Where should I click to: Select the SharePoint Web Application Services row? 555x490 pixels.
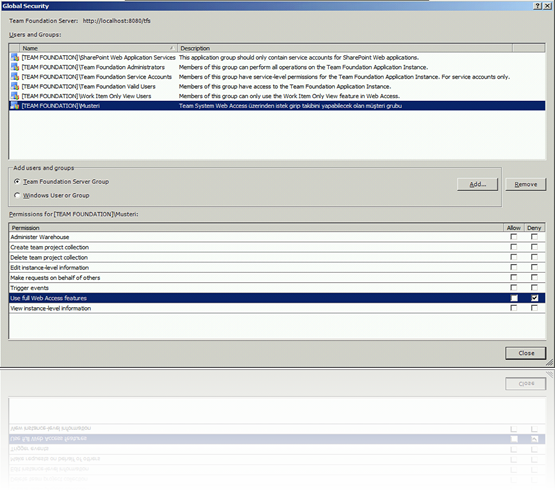[277, 57]
